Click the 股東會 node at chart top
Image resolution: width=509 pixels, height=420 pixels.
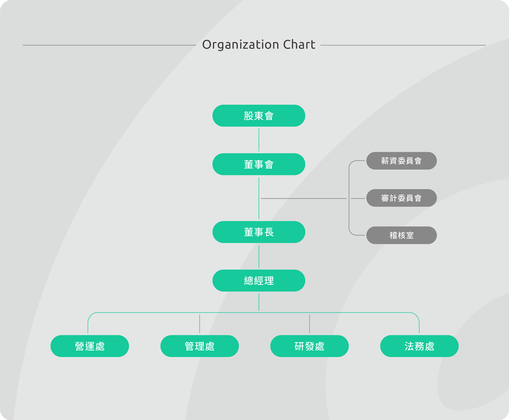259,116
